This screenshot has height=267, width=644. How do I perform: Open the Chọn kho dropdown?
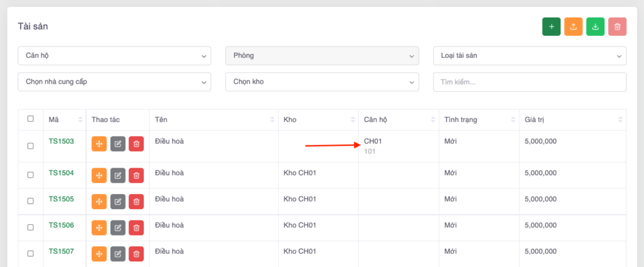321,82
